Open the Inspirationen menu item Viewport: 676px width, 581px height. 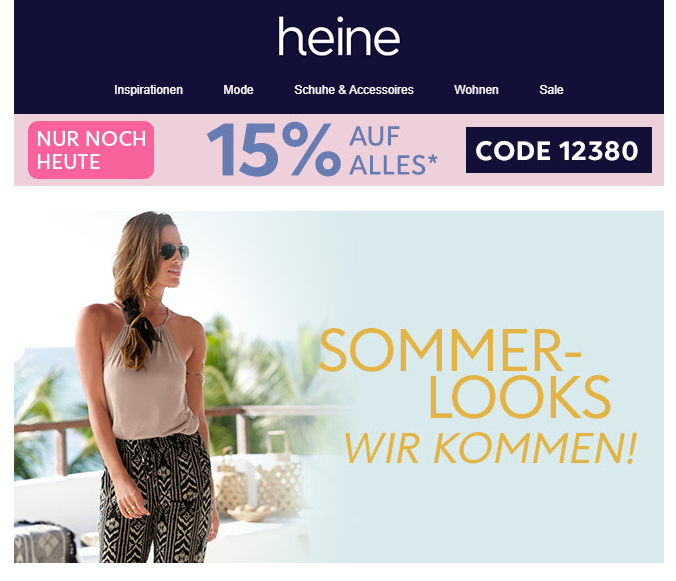pos(148,90)
